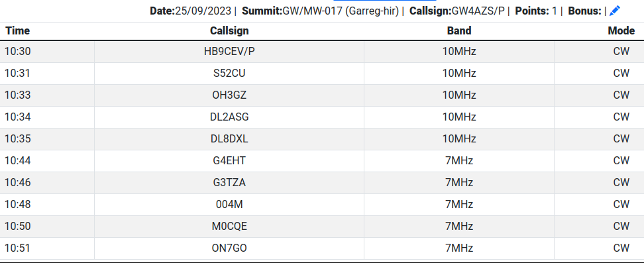The image size is (644, 263).
Task: Select the G4EHT callsign cell
Action: click(x=229, y=161)
